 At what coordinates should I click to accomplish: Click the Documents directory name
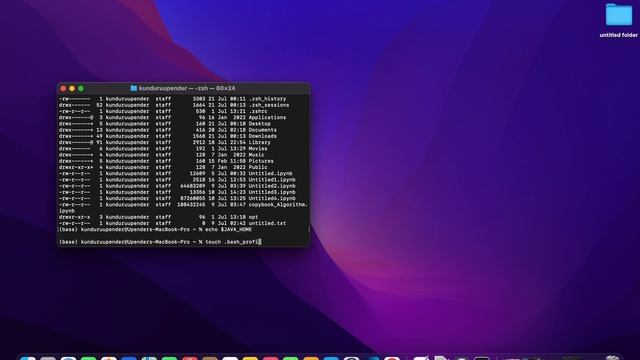[262, 130]
